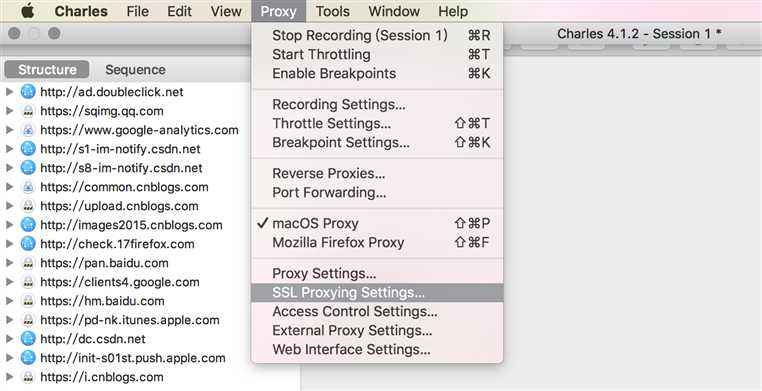Click the lock icon beside sqimg.qq.com
Viewport: 762px width, 391px height.
(28, 111)
